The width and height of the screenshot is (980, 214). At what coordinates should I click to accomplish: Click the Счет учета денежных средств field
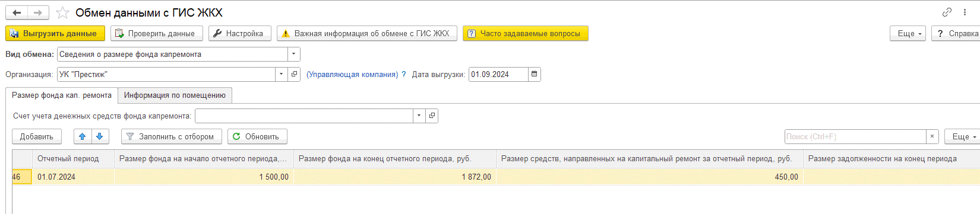tap(304, 116)
